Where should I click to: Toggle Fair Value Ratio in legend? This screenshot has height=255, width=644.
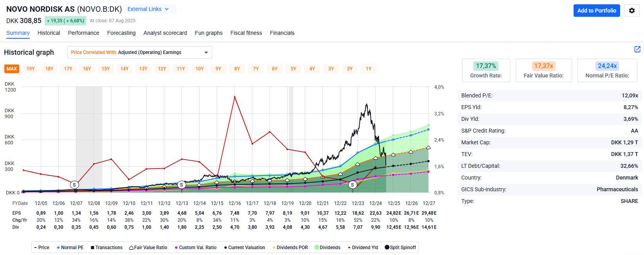148,248
